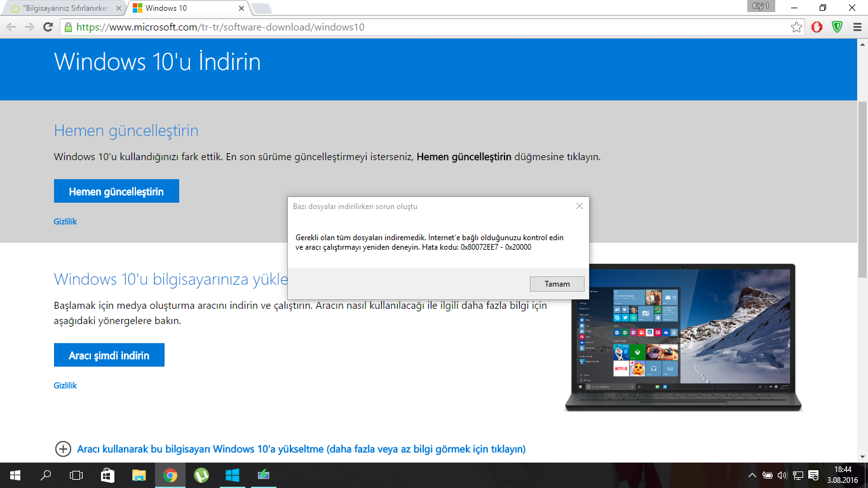
Task: Click the Aracı şimdi indirin button
Action: tap(109, 355)
